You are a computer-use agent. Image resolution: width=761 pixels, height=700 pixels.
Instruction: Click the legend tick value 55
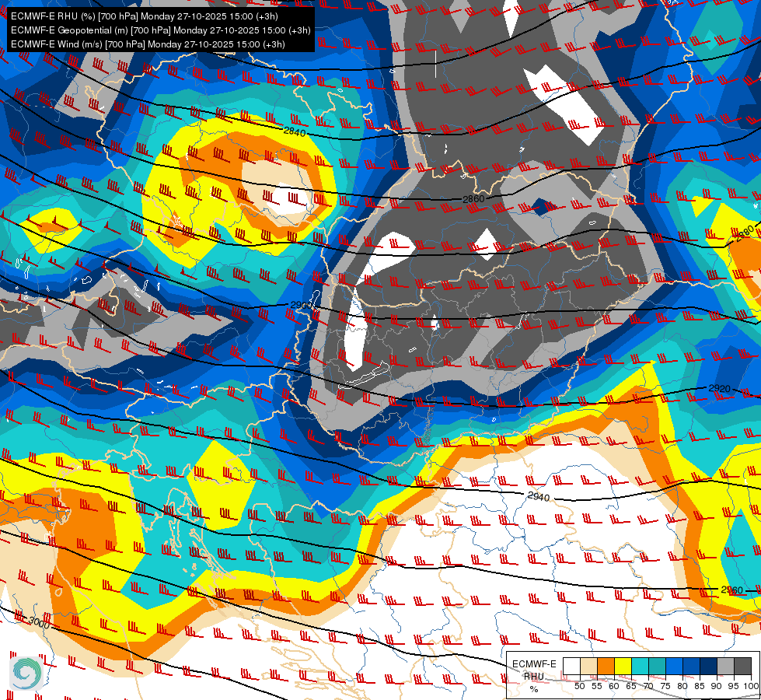click(x=597, y=686)
